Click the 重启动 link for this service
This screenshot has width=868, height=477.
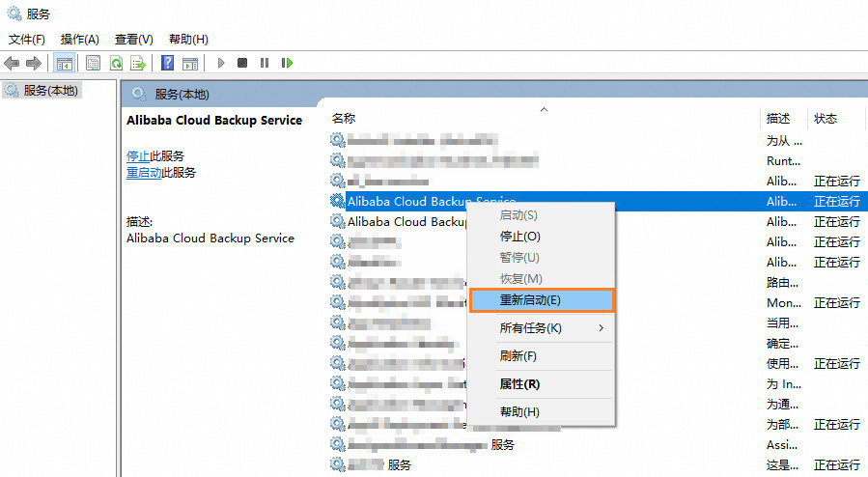click(144, 173)
